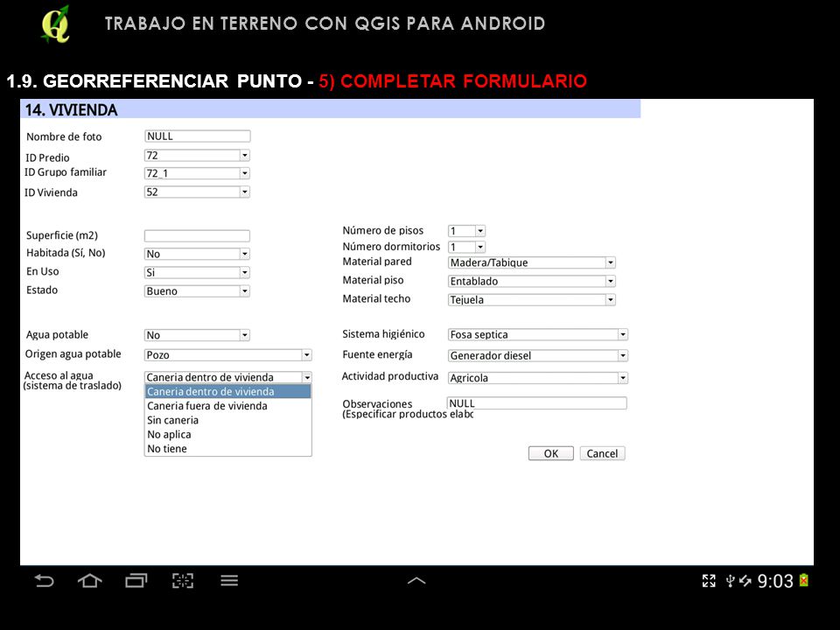Open the recent apps icon
This screenshot has height=630, width=840.
click(x=136, y=581)
